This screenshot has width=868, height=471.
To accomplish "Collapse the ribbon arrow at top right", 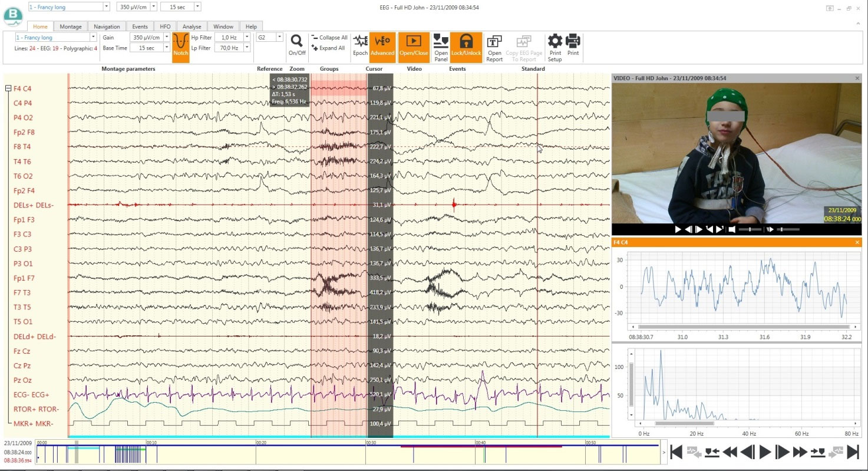I will point(859,23).
